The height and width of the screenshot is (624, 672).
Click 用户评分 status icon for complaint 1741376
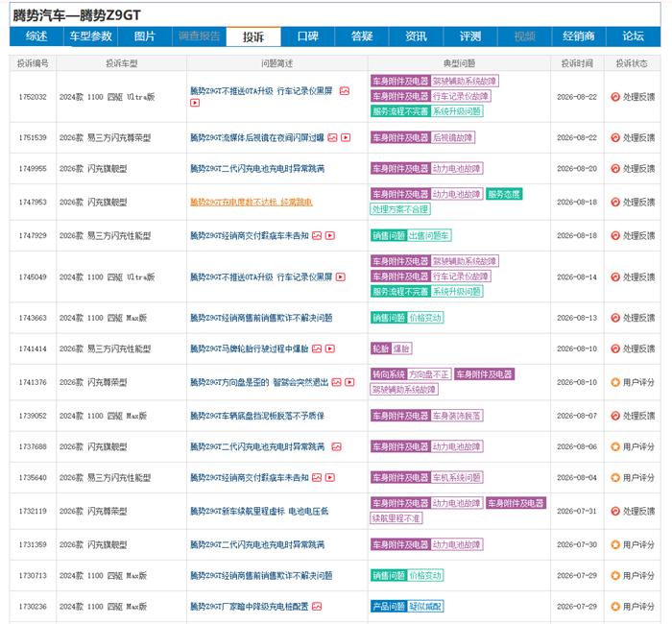tap(615, 382)
